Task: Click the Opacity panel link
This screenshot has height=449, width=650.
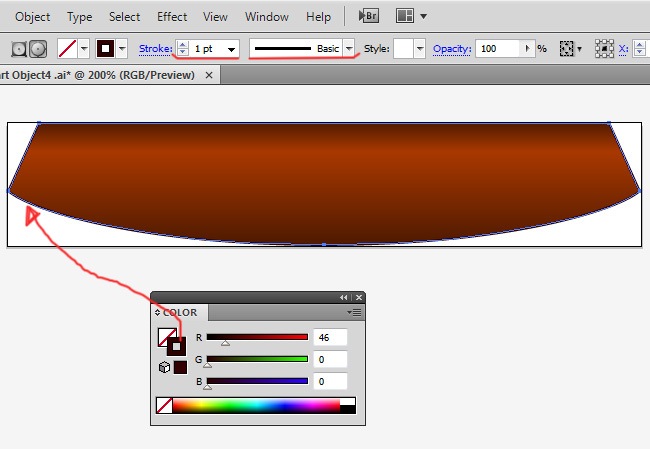Action: point(451,48)
